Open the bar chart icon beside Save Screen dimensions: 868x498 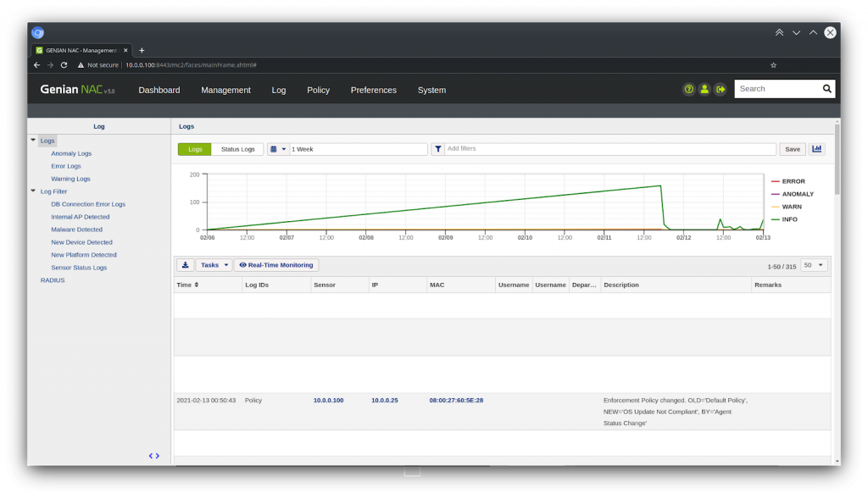[x=817, y=149]
